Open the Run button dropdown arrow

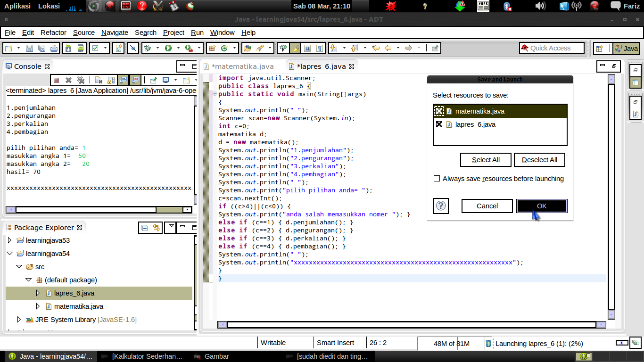pyautogui.click(x=178, y=48)
